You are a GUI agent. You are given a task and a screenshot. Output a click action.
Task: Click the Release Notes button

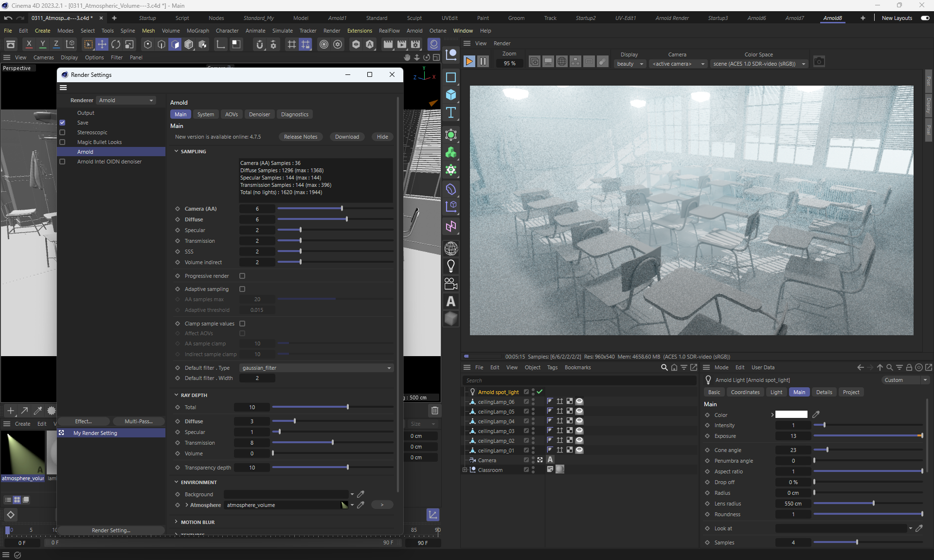[300, 137]
